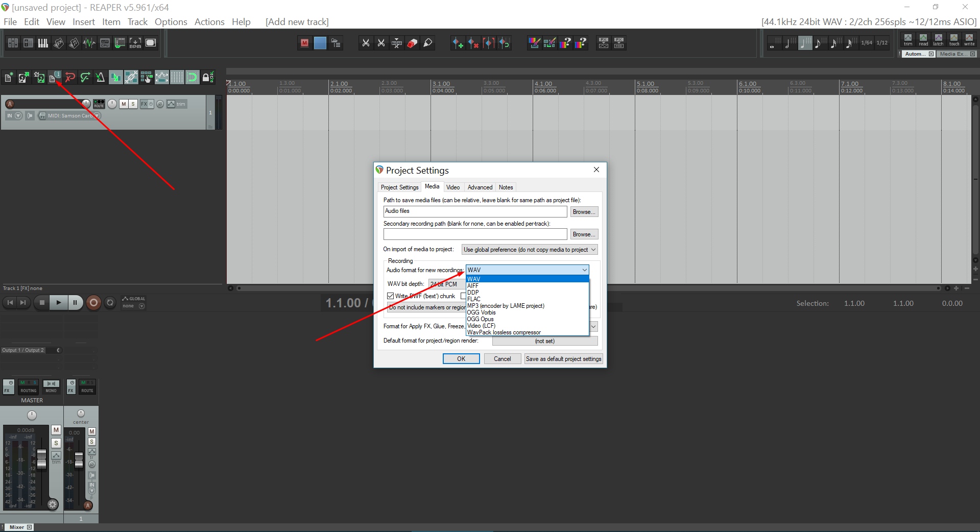Choose FLAC from audio format list

point(474,299)
